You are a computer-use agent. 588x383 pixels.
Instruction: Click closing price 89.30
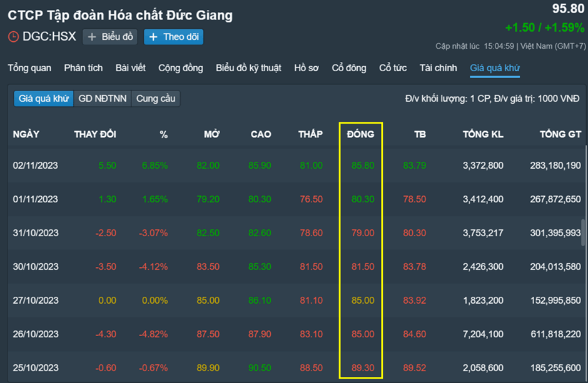[363, 367]
